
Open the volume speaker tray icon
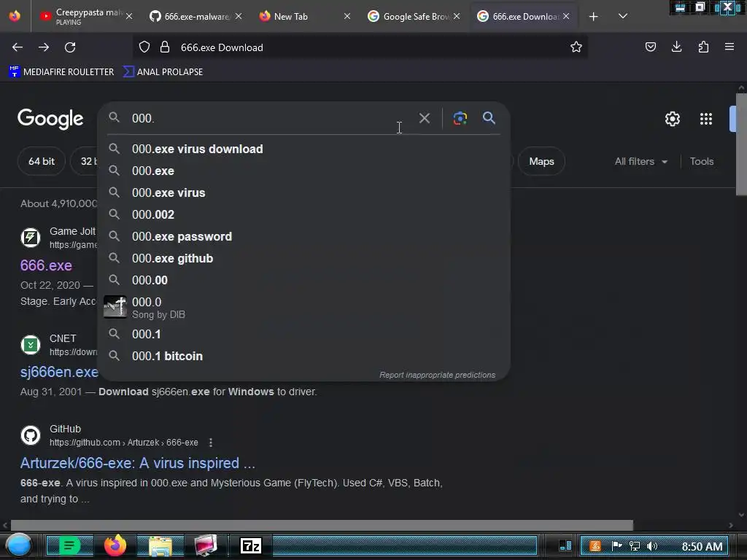pyautogui.click(x=652, y=546)
